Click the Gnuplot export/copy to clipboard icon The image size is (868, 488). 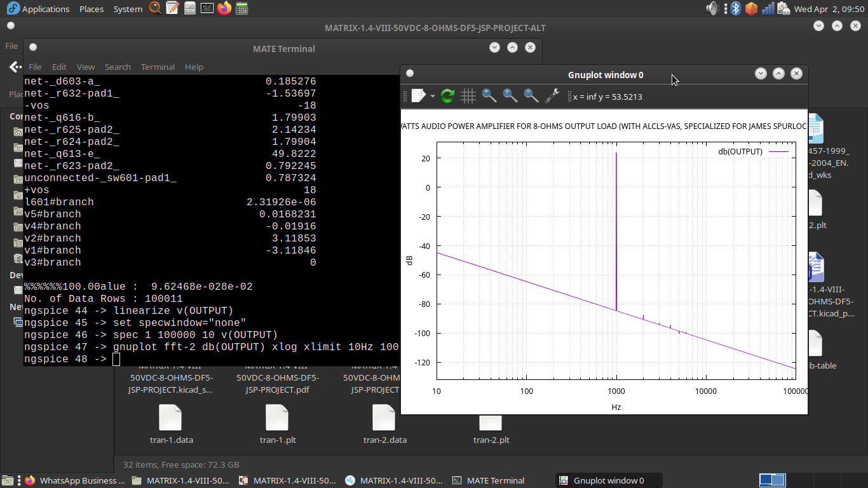click(x=418, y=96)
